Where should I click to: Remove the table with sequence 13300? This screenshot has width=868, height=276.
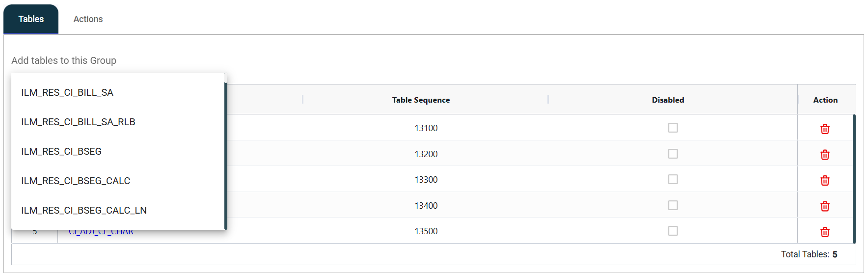[x=825, y=180]
